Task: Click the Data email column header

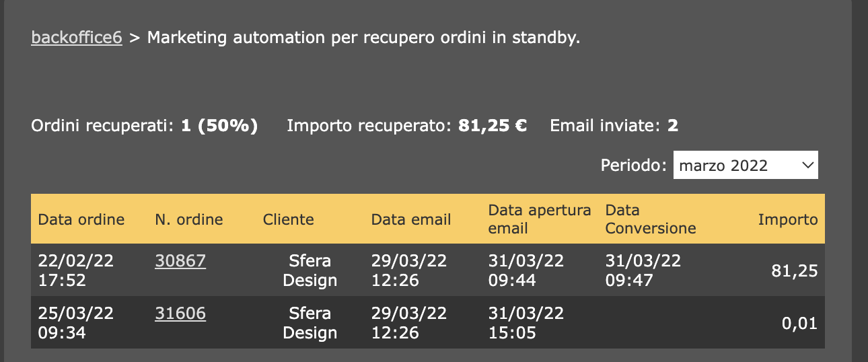Action: (411, 219)
